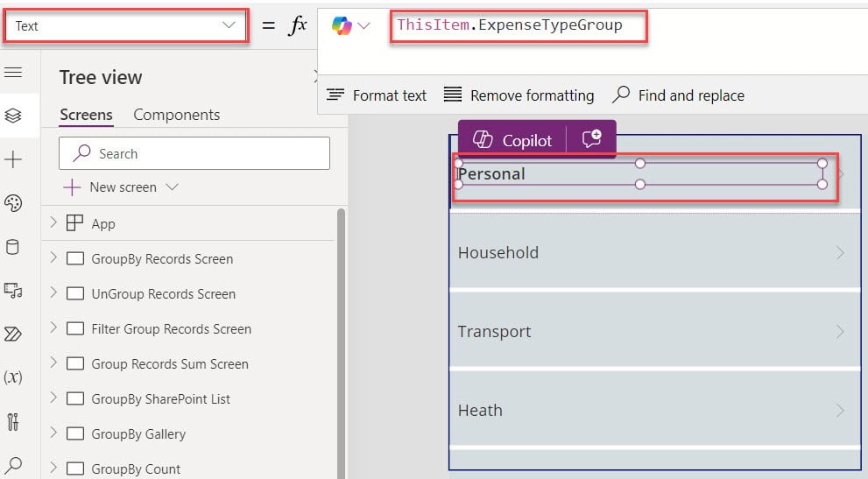868x479 pixels.
Task: Open the Search magnifier in left rail
Action: (13, 464)
